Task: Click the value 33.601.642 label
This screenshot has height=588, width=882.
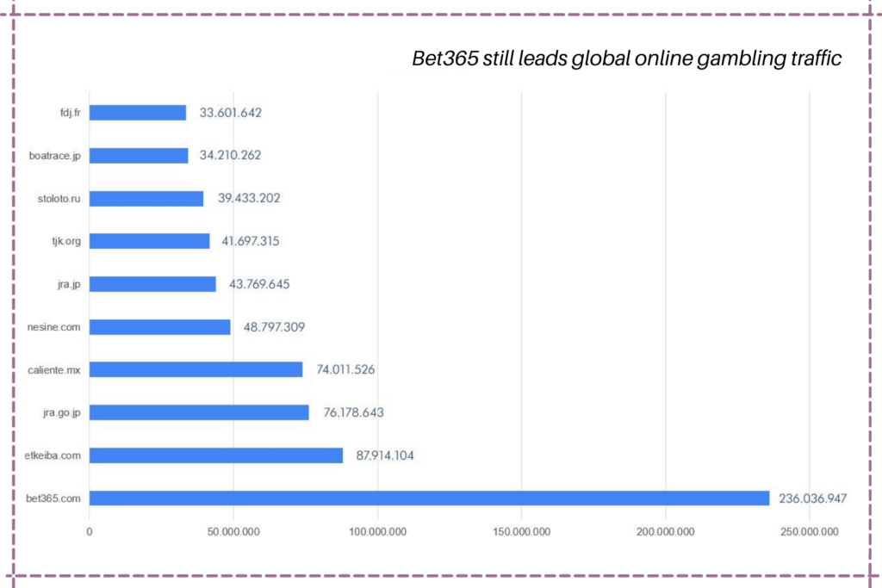Action: 232,112
